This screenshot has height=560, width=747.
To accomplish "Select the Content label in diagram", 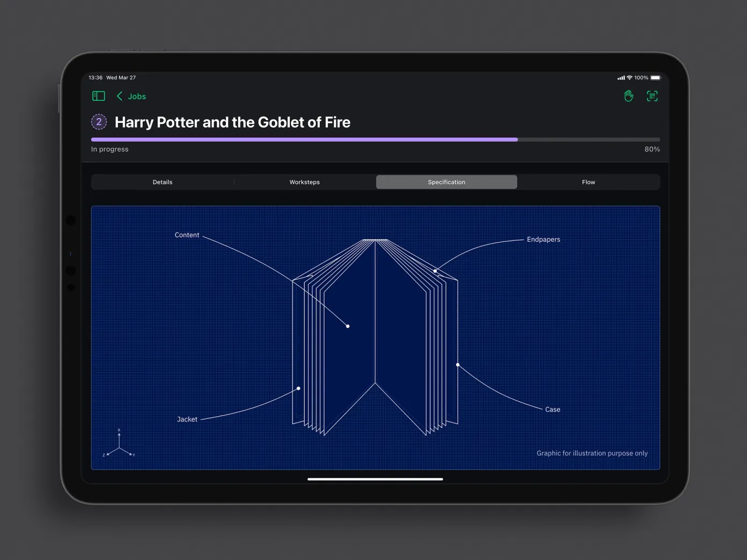I will [187, 235].
